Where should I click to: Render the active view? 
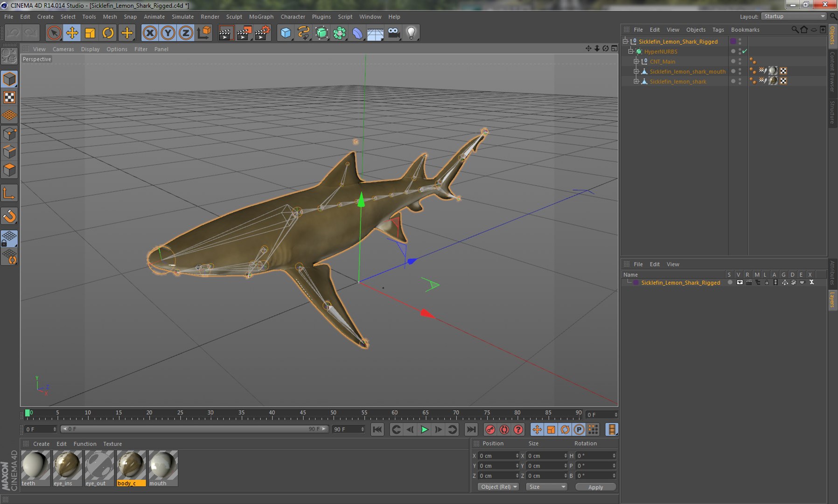click(x=225, y=33)
